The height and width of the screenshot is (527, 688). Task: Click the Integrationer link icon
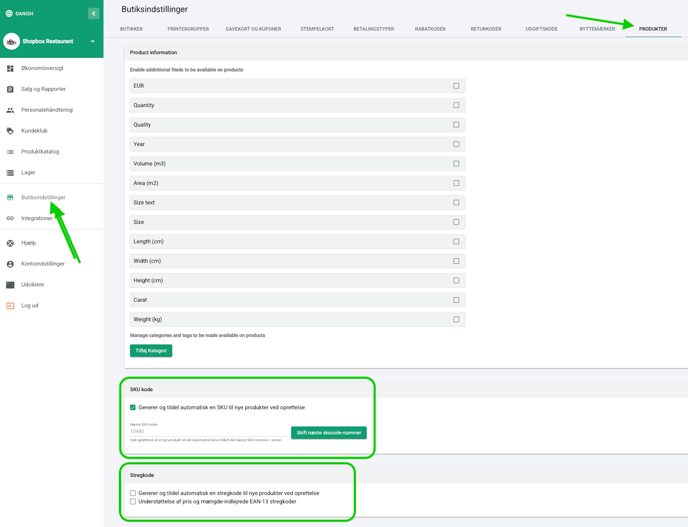[10, 218]
